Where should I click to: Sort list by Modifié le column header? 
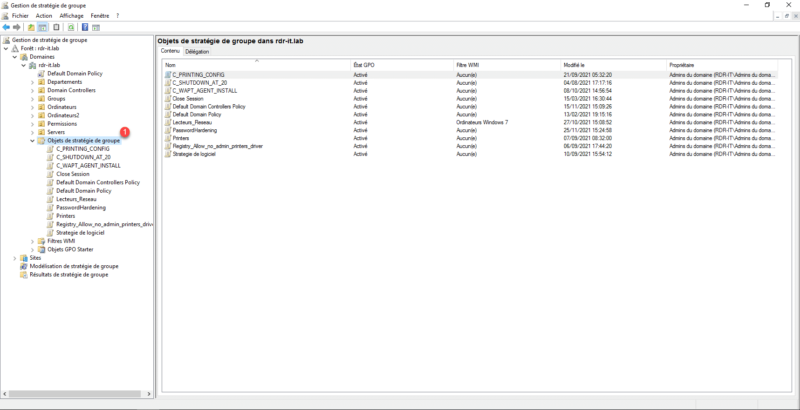[580, 64]
